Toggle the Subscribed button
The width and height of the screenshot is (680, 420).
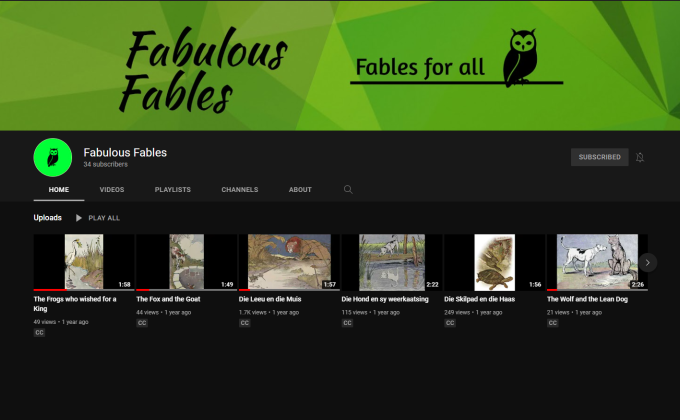(599, 157)
